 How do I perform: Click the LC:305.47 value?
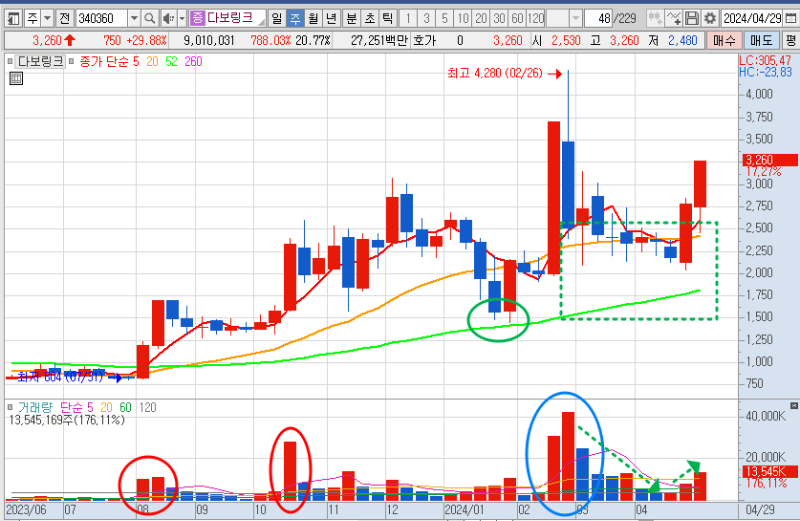click(765, 60)
